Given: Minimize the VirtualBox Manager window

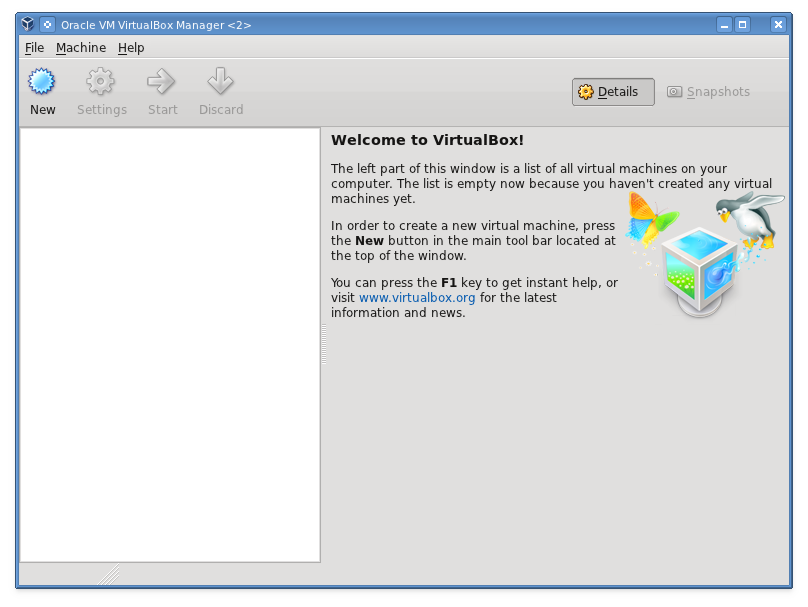Looking at the screenshot, I should (x=725, y=24).
